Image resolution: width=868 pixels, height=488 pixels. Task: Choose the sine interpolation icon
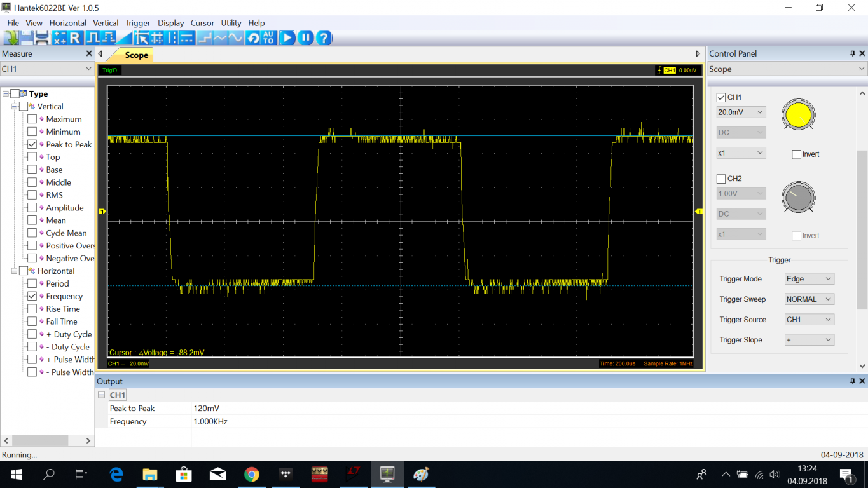point(235,38)
